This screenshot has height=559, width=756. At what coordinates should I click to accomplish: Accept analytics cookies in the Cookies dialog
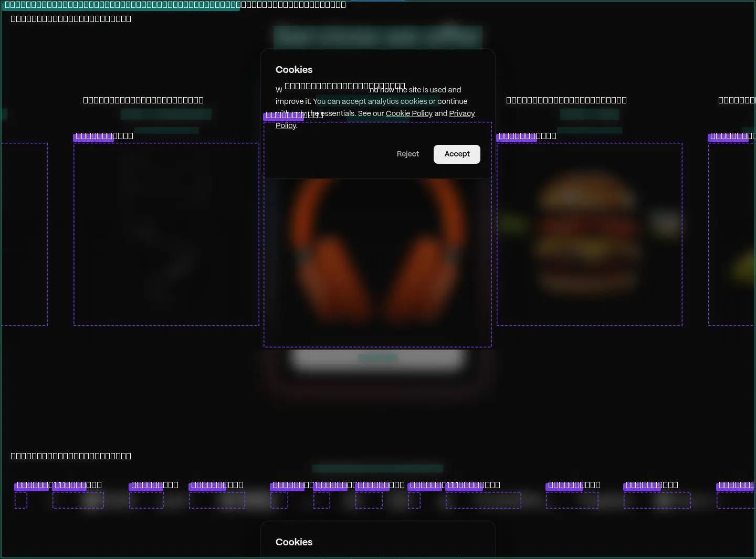coord(457,154)
